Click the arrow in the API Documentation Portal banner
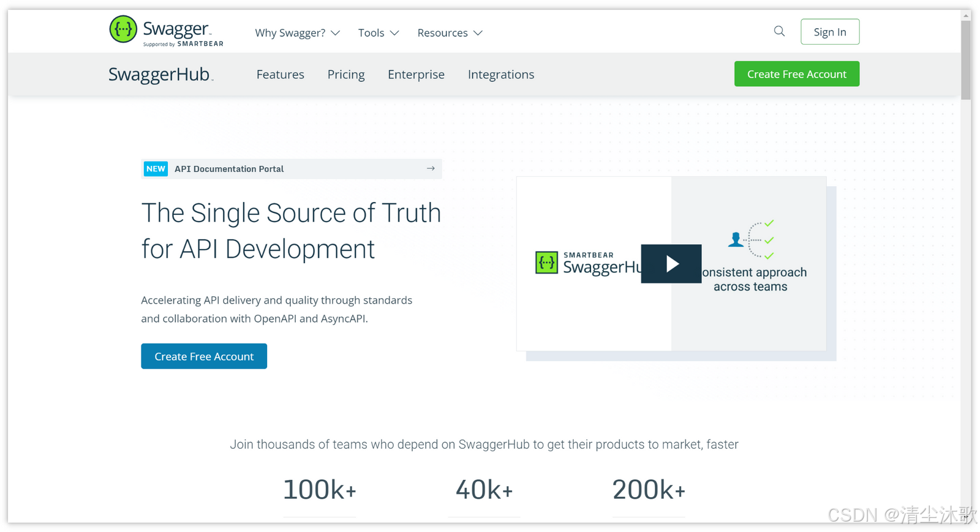 (x=431, y=168)
